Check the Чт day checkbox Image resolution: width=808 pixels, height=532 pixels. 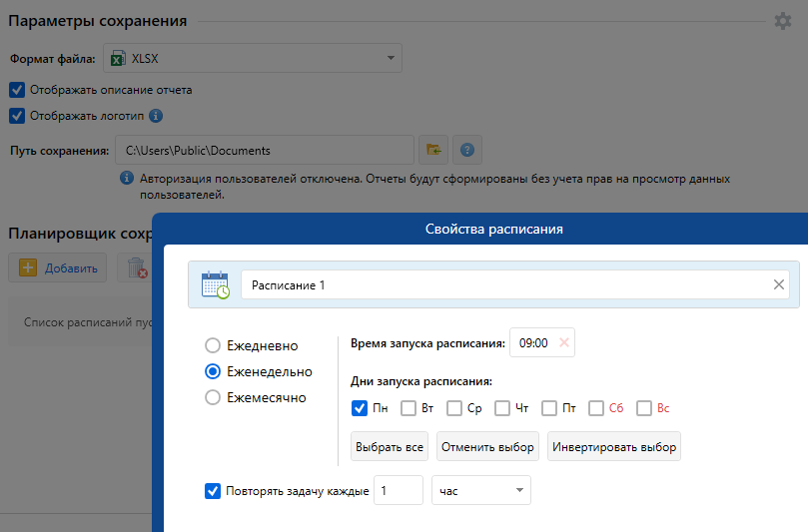pyautogui.click(x=502, y=408)
